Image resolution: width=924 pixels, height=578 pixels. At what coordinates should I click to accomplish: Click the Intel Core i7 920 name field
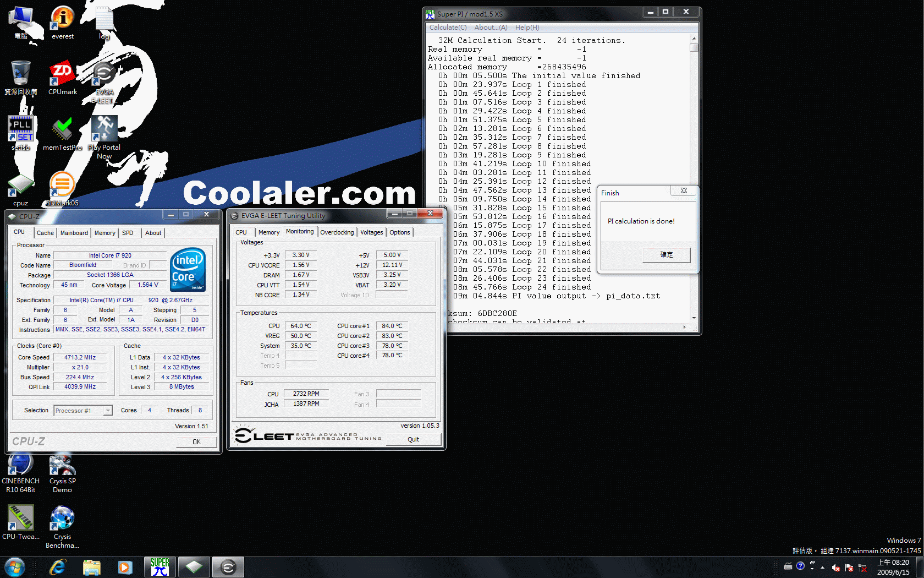point(110,255)
